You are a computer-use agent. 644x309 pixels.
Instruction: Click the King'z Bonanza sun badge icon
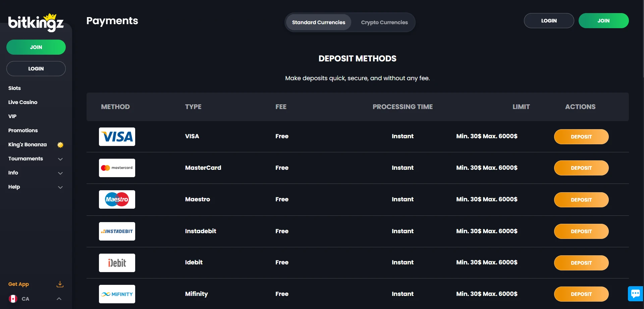click(60, 145)
